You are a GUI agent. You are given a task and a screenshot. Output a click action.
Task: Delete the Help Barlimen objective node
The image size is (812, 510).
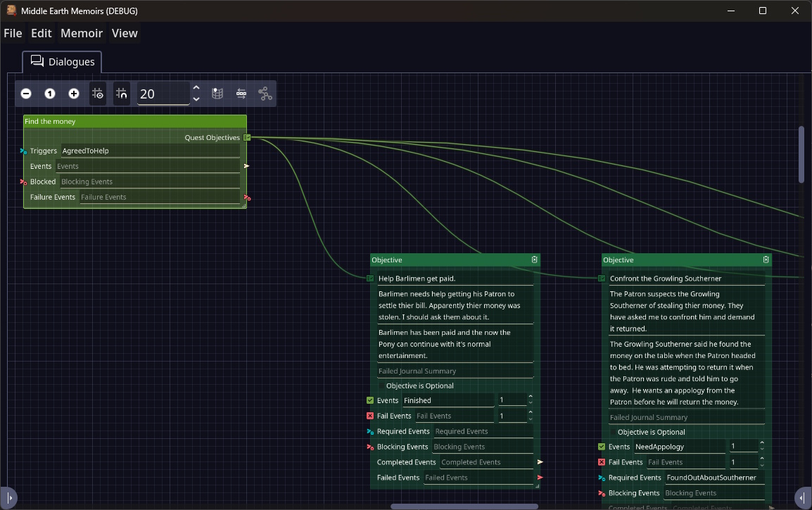pos(535,260)
